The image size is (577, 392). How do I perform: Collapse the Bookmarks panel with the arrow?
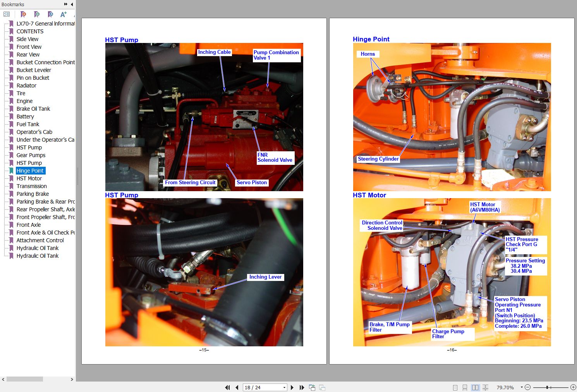click(x=71, y=4)
